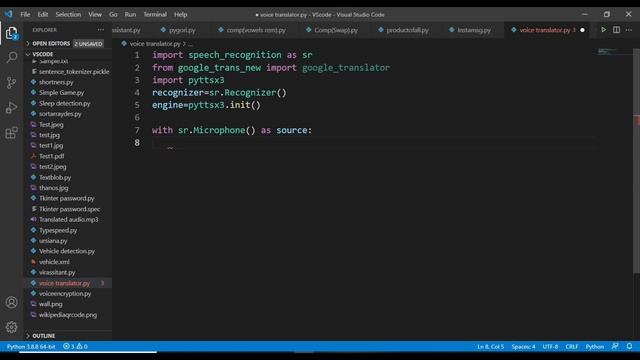Screen dimensions: 640x360
Task: Open the Source Control view
Action: (x=11, y=83)
